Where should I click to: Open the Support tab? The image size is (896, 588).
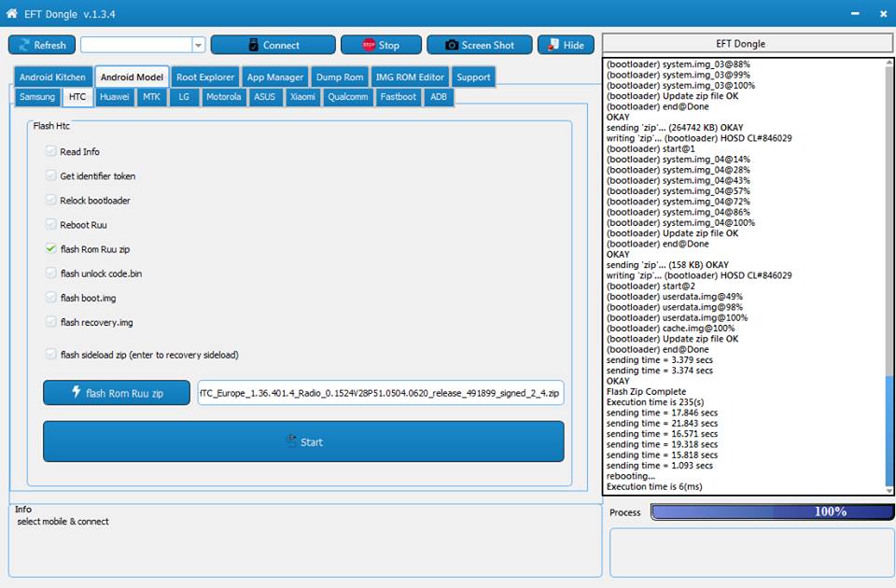[x=474, y=77]
